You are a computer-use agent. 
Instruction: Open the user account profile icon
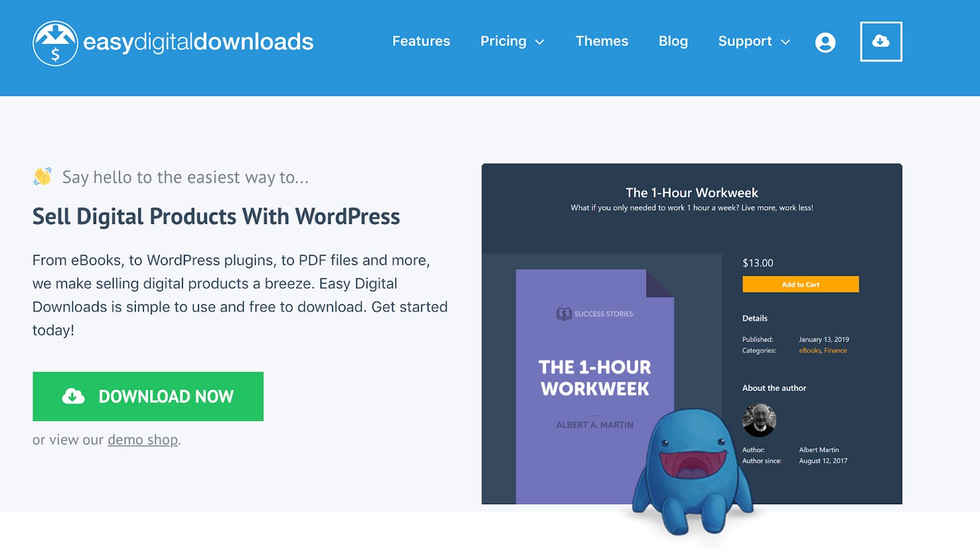pos(825,42)
